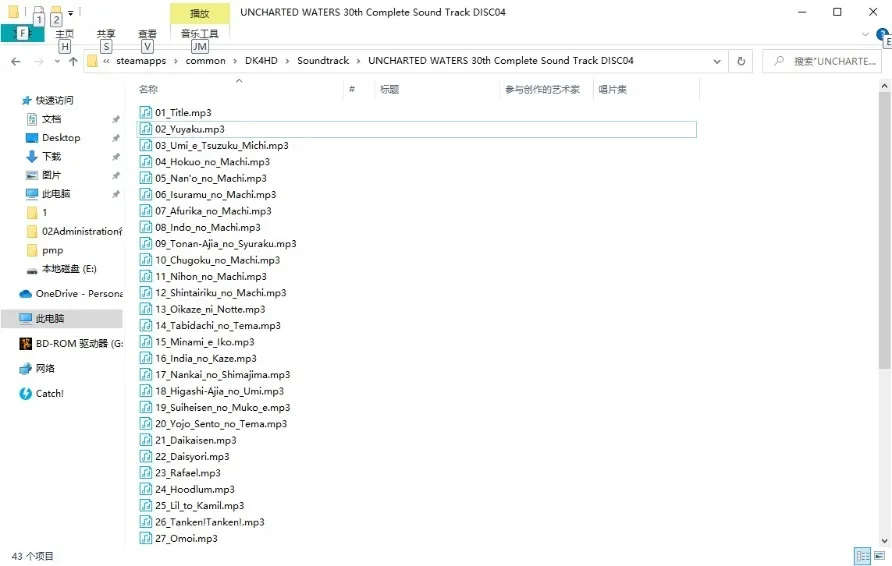Click the search magnifier icon
892x566 pixels.
(x=779, y=61)
